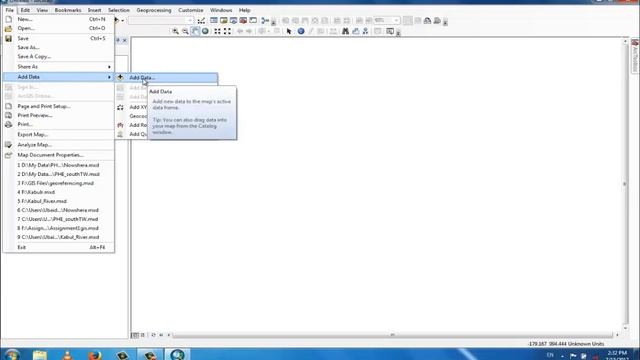Open the Geoprocessing menu
The image size is (640, 360).
154,10
